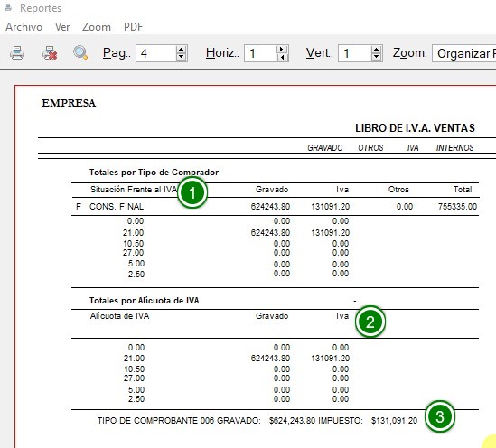Increase page number with up arrow
The image size is (496, 448).
pyautogui.click(x=181, y=50)
